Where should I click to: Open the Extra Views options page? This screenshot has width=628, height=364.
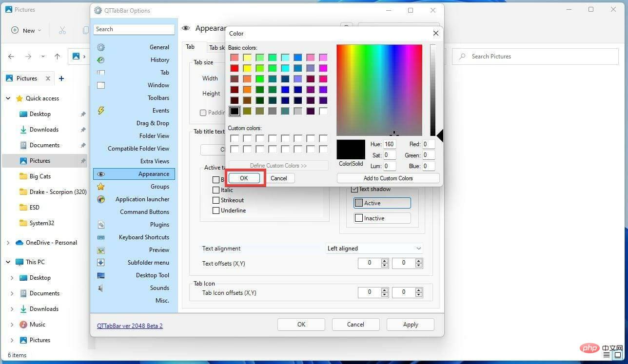tap(155, 161)
